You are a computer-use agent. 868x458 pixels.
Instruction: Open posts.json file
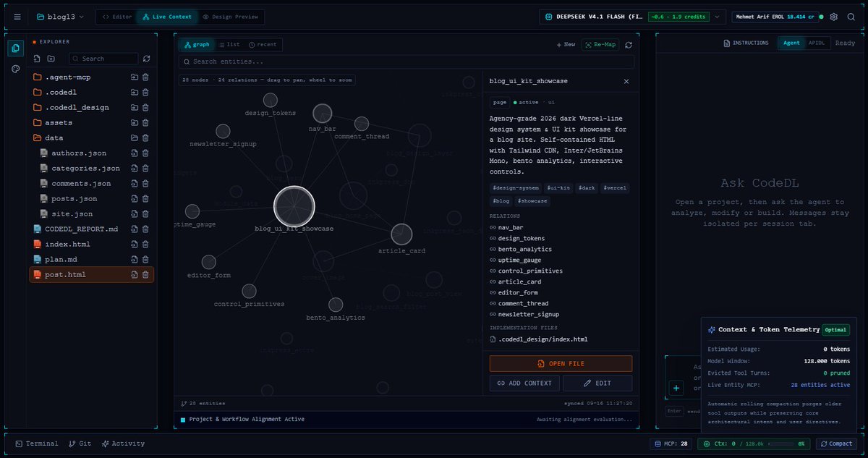[74, 198]
